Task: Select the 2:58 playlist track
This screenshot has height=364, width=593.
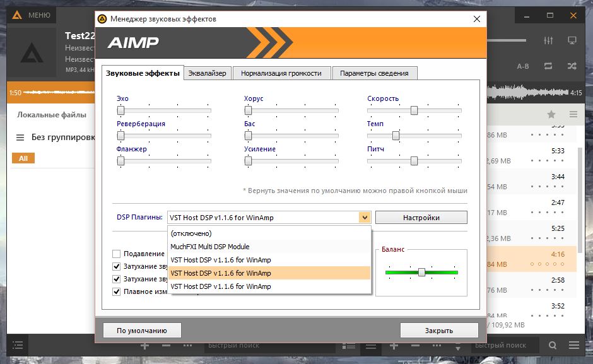Action: pos(531,285)
